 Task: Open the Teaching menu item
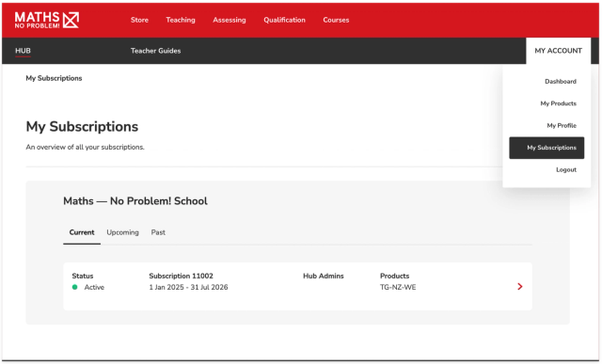(181, 20)
